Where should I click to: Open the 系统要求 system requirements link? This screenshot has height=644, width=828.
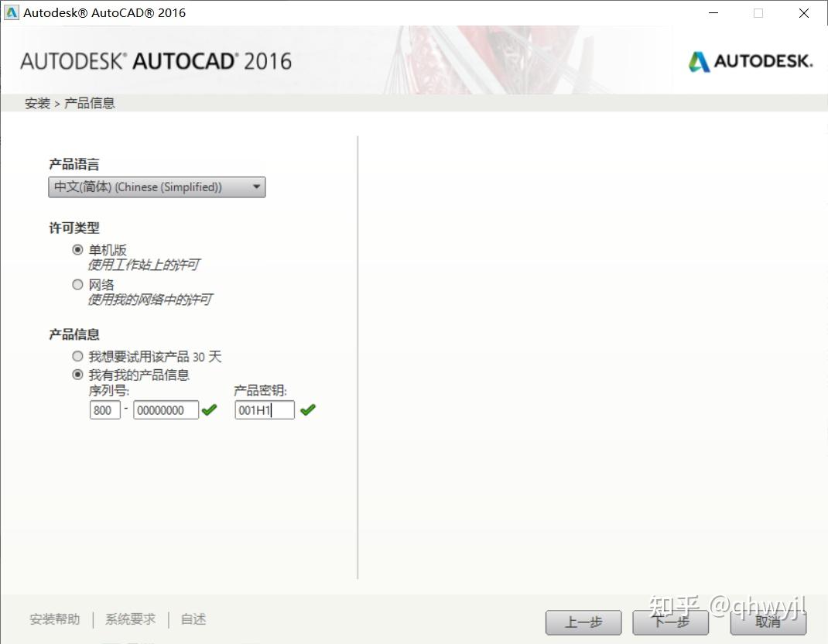[x=131, y=619]
